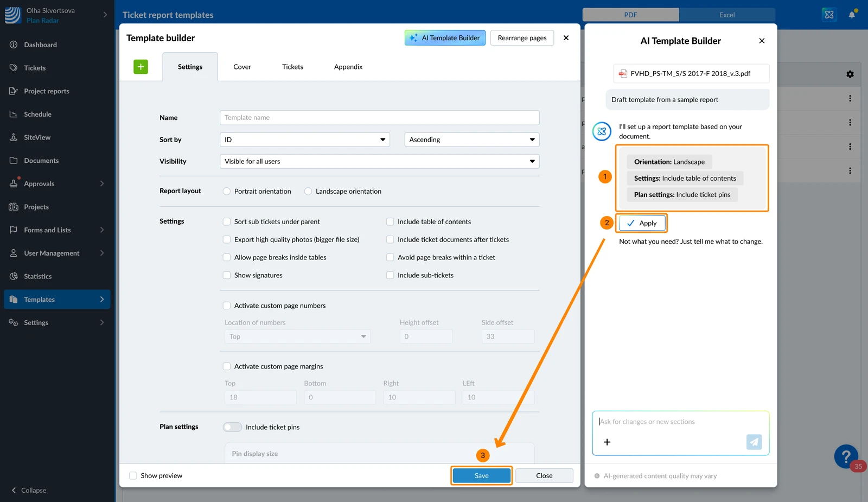Check Include table of contents
This screenshot has height=502, width=868.
coord(390,221)
